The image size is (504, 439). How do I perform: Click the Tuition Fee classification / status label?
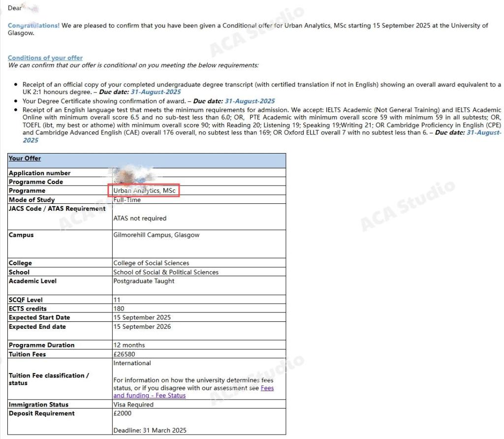pos(49,379)
